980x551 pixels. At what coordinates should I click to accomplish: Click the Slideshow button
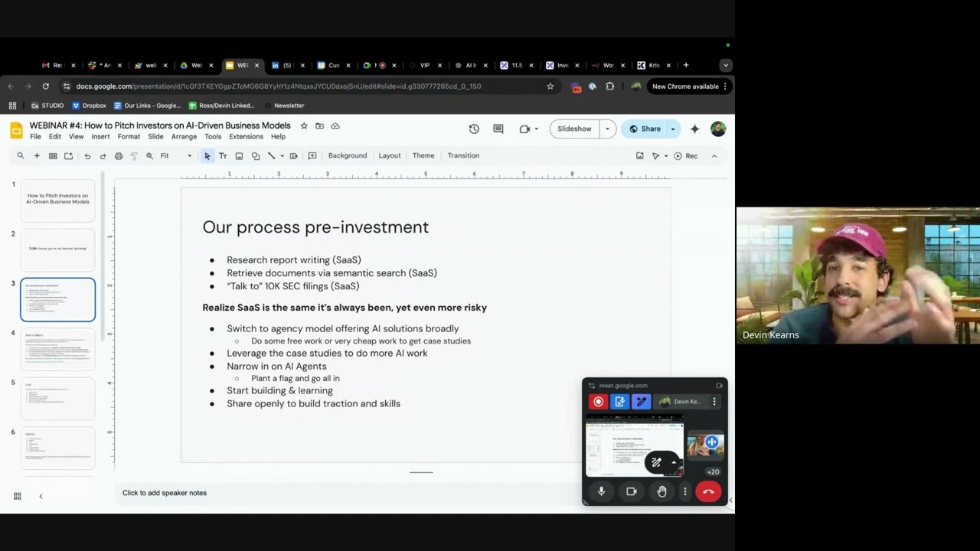[x=574, y=129]
